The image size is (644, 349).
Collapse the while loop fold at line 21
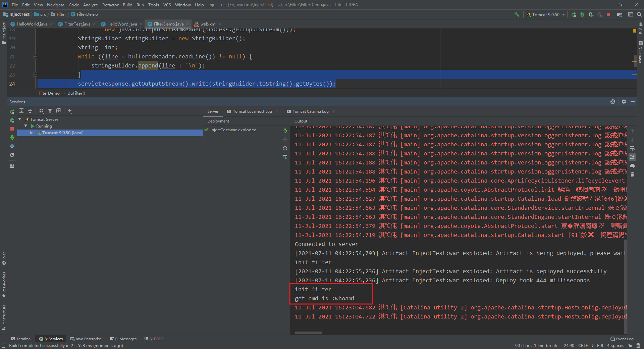[x=35, y=57]
